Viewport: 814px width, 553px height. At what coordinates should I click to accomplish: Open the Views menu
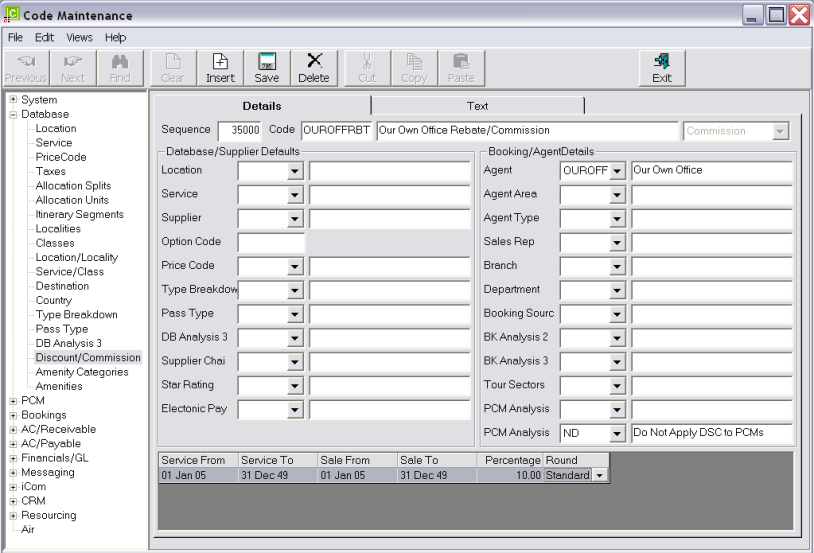pyautogui.click(x=81, y=37)
